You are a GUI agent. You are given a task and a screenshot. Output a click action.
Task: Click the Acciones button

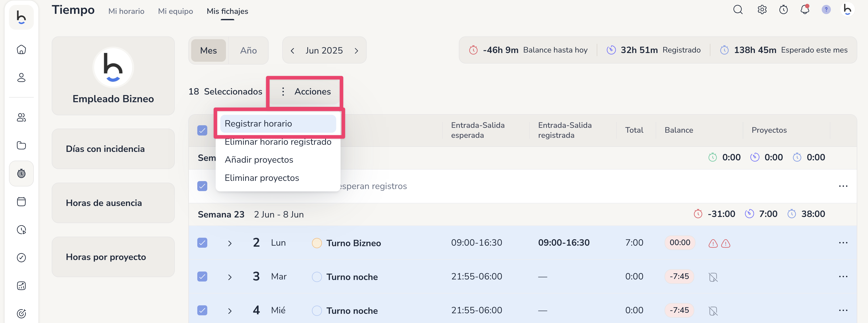306,91
